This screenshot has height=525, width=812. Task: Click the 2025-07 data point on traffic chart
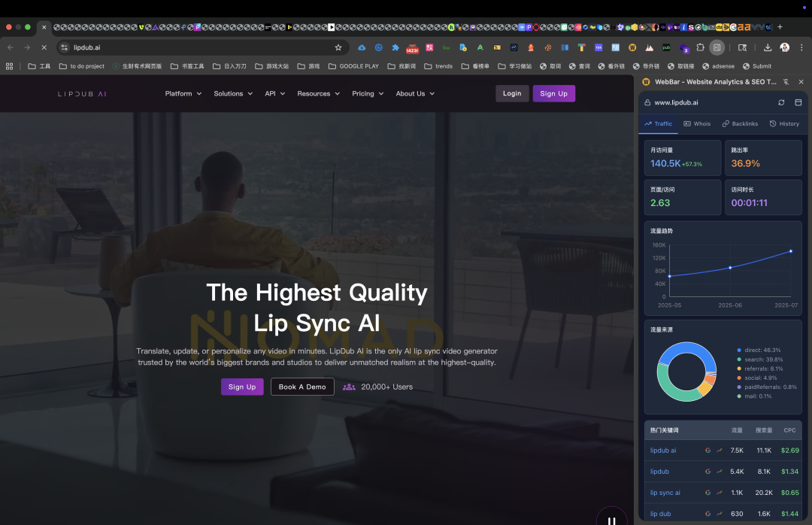[791, 251]
